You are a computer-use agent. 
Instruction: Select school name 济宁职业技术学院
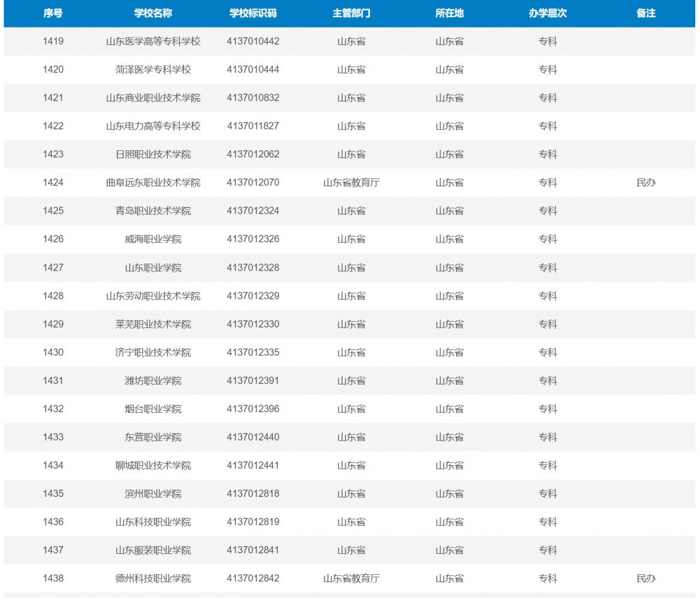click(x=153, y=352)
